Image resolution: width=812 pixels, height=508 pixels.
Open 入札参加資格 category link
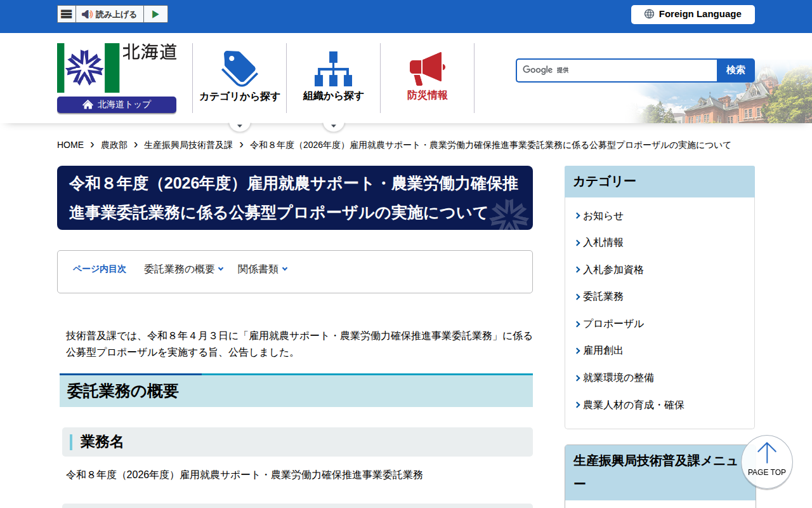[x=613, y=270]
